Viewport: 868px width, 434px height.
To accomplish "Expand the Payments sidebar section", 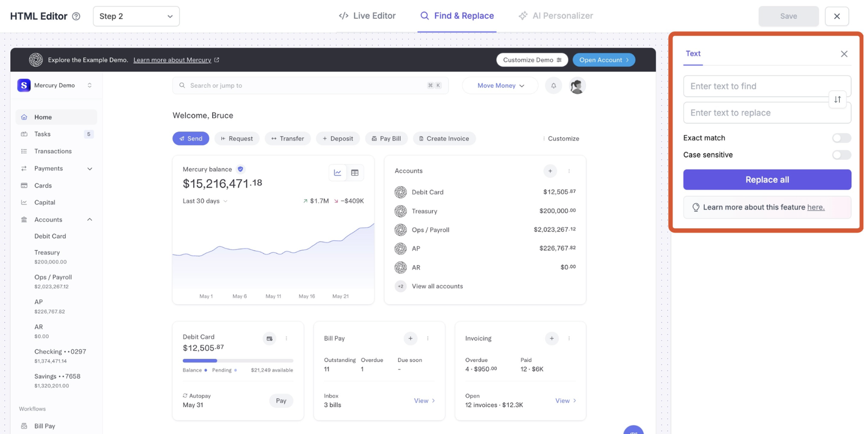I will [x=90, y=169].
